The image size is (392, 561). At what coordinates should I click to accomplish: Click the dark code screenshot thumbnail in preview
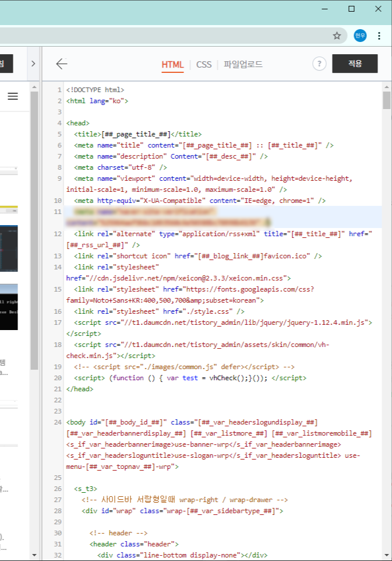pyautogui.click(x=9, y=248)
